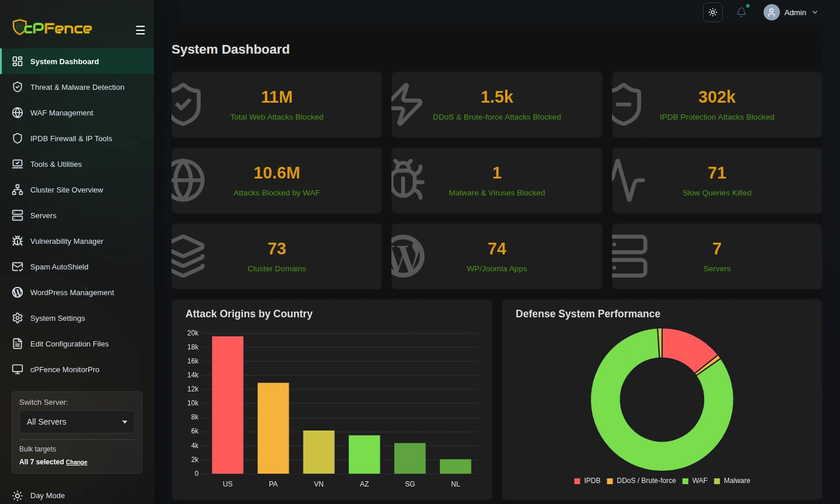Click the AZ bar in Attack Origins chart
The width and height of the screenshot is (840, 504).
tap(365, 454)
